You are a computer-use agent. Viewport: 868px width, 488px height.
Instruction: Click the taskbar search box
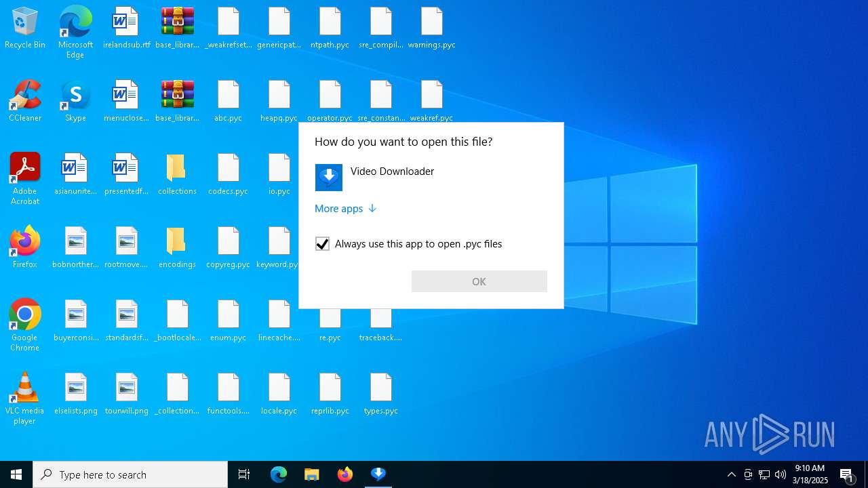(x=130, y=474)
